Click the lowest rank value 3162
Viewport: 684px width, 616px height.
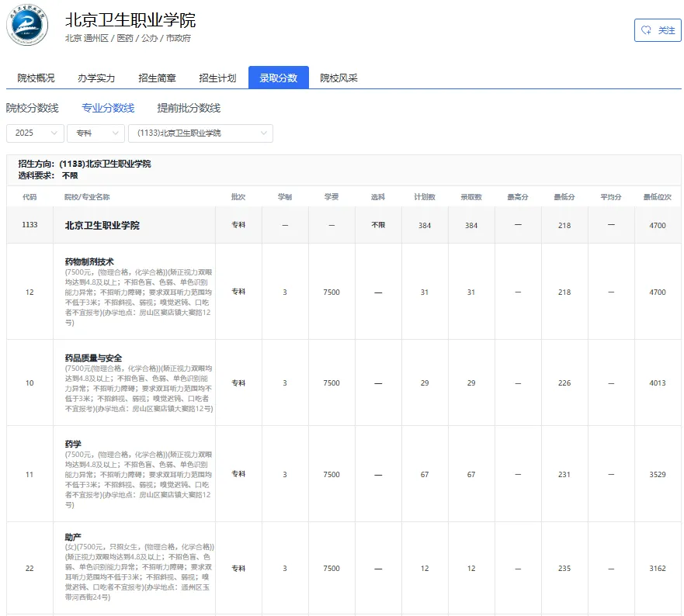coord(658,568)
